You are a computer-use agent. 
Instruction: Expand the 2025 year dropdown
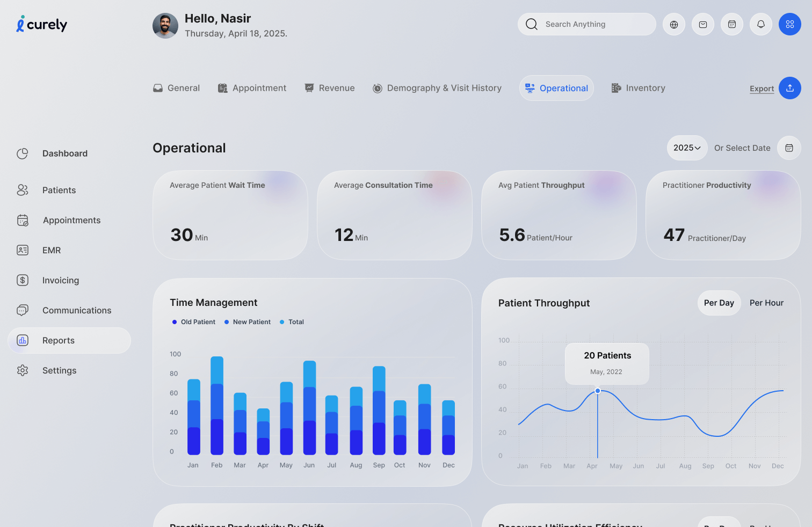[x=687, y=148]
